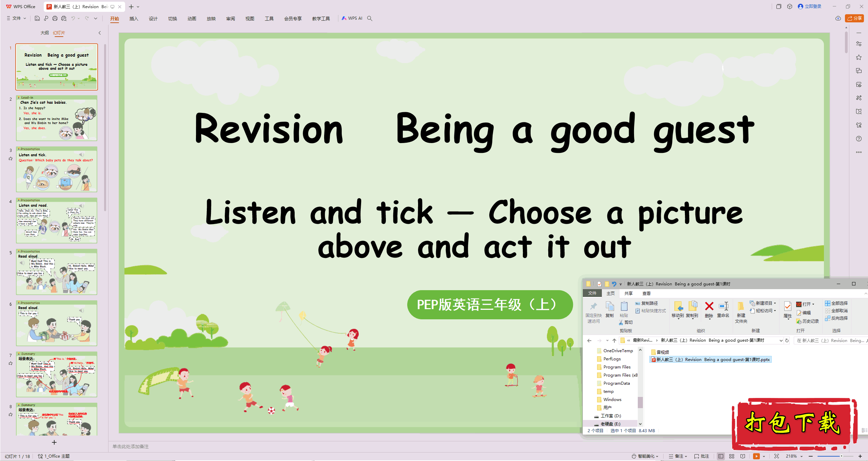Select slide 2 thumbnail Lead-in
The image size is (868, 461).
coord(57,118)
